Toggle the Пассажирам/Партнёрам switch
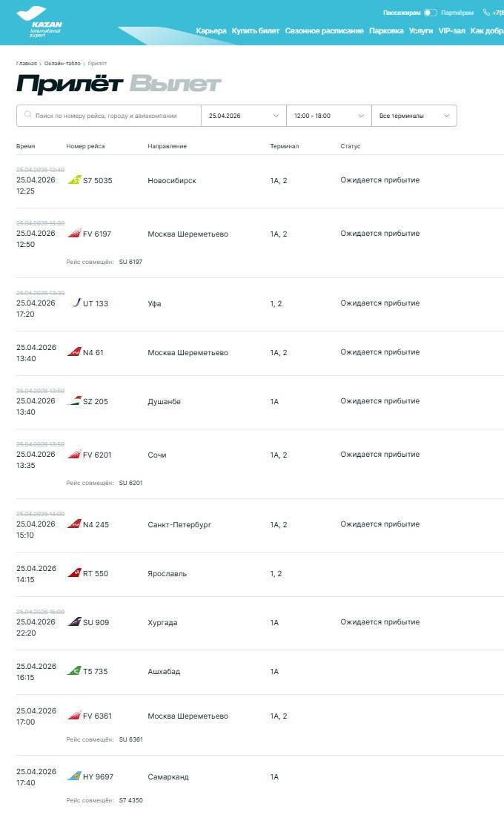This screenshot has width=504, height=818. click(431, 13)
